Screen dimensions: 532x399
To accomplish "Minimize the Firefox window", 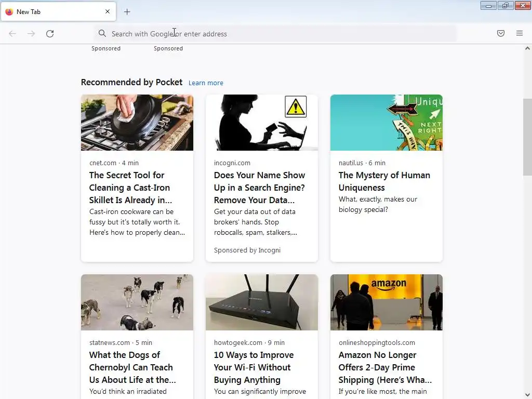I will coord(488,6).
